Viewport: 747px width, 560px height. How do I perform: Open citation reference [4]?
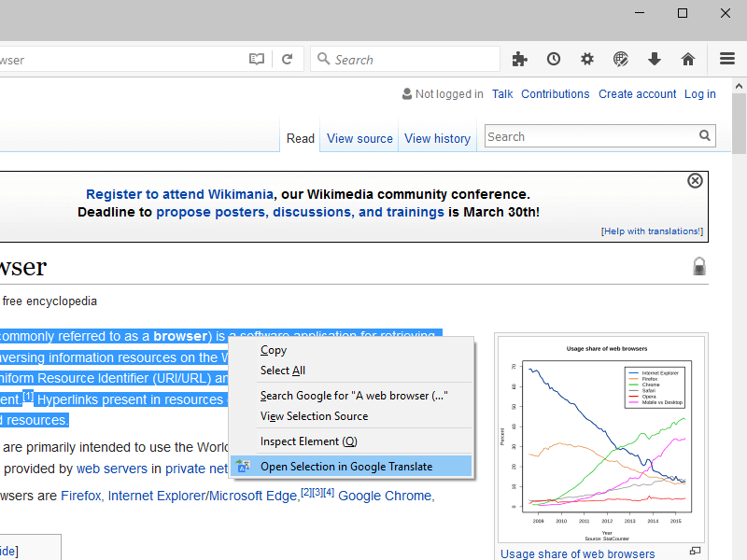(x=329, y=493)
